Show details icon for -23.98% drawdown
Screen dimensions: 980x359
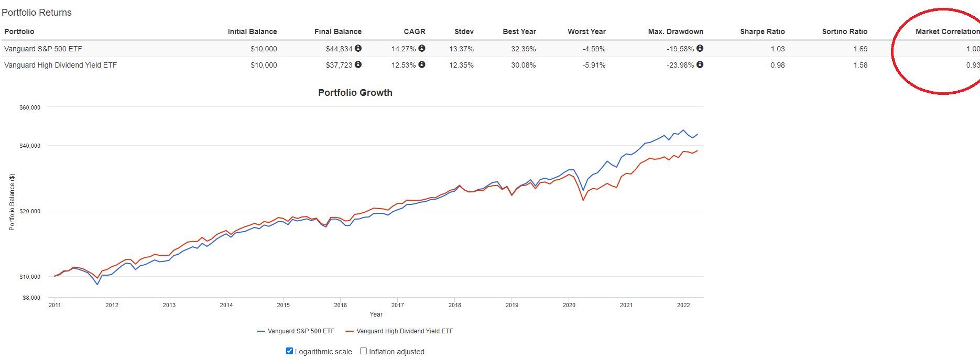click(x=700, y=64)
